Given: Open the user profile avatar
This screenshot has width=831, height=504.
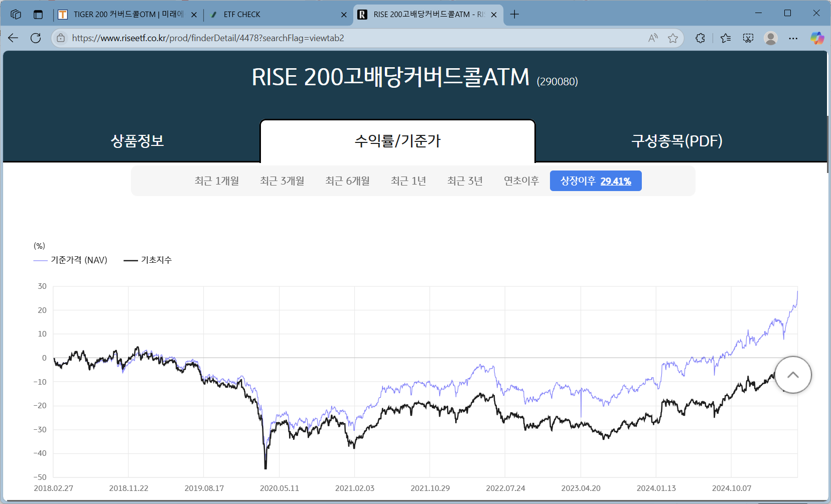Looking at the screenshot, I should (x=771, y=38).
